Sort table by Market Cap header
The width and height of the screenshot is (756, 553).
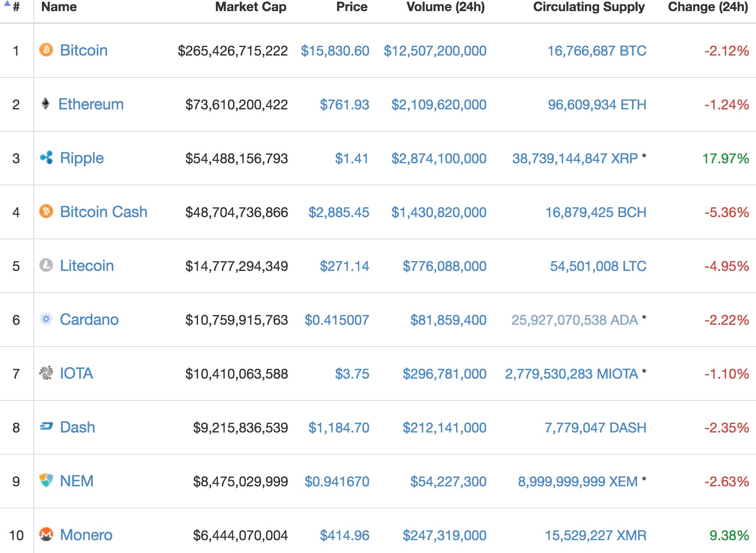pos(251,7)
